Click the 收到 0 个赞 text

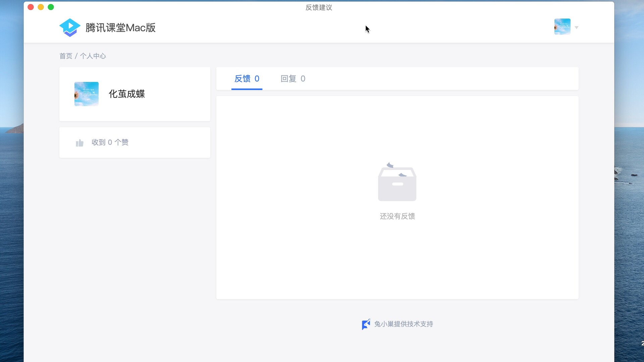110,142
